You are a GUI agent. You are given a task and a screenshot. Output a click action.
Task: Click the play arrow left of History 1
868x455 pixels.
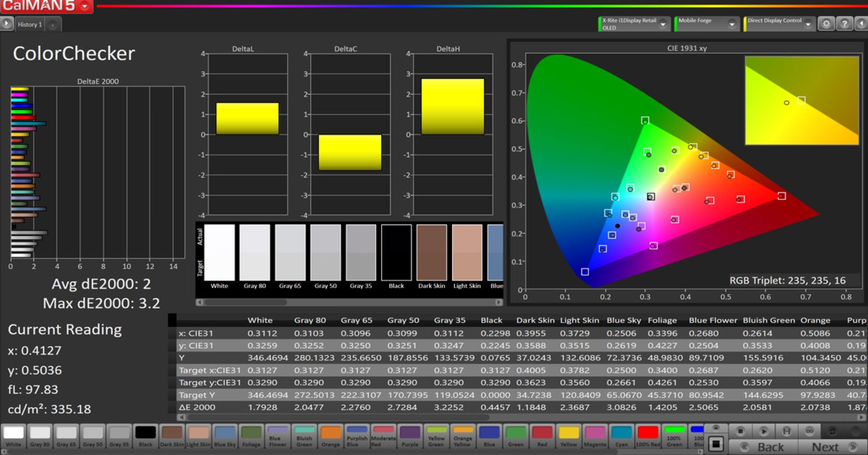click(6, 24)
